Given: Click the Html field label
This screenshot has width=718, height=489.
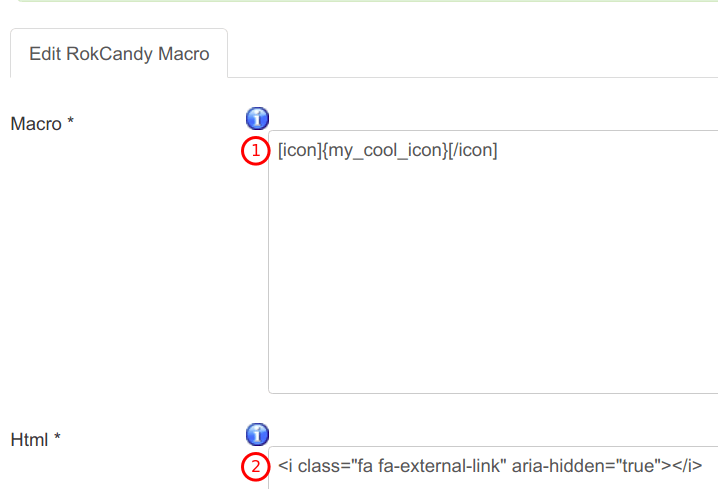Looking at the screenshot, I should coord(29,440).
